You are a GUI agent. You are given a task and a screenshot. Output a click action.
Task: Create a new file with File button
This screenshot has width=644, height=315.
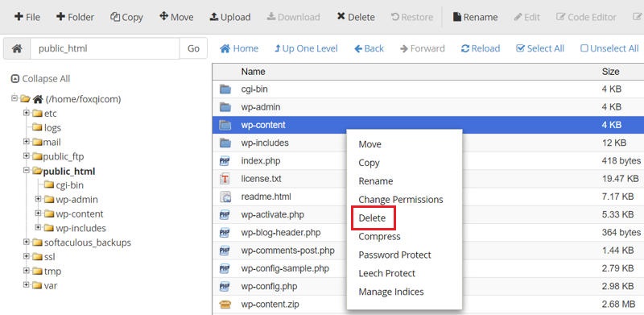(27, 17)
